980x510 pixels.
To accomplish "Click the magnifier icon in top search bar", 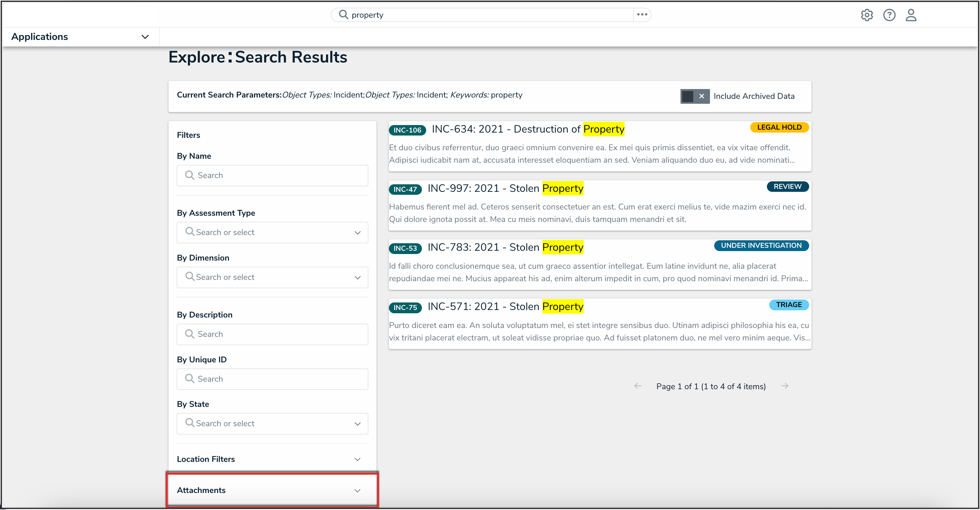I will (x=343, y=14).
